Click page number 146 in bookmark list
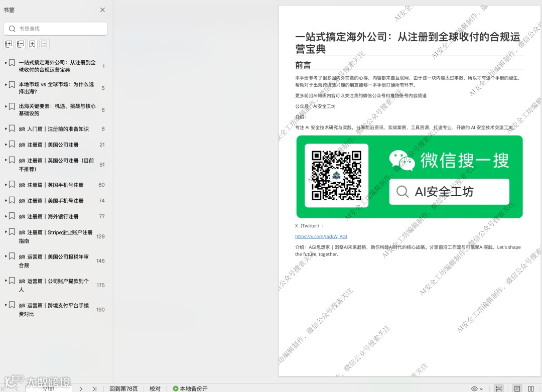Screen dimensions: 542x392 click(x=100, y=261)
